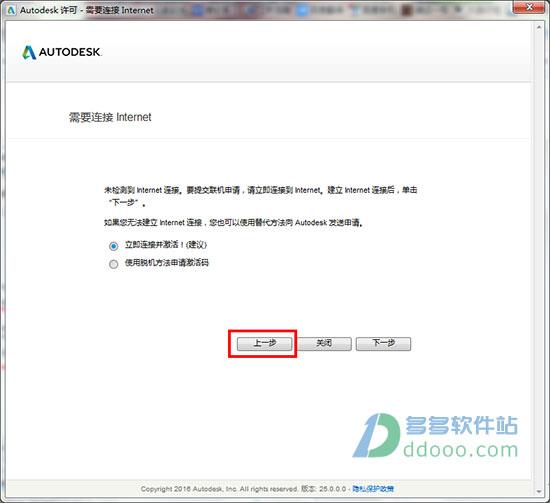
Task: Click scrollbar down arrow
Action: [x=539, y=491]
